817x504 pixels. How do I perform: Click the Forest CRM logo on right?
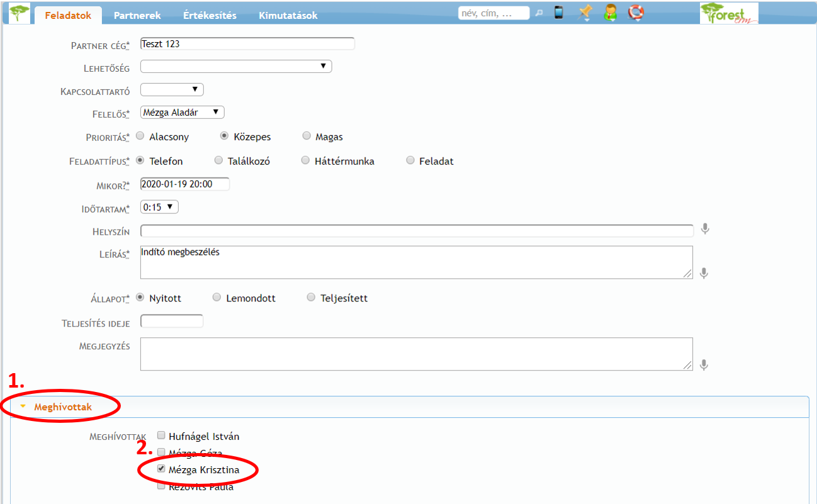tap(729, 13)
